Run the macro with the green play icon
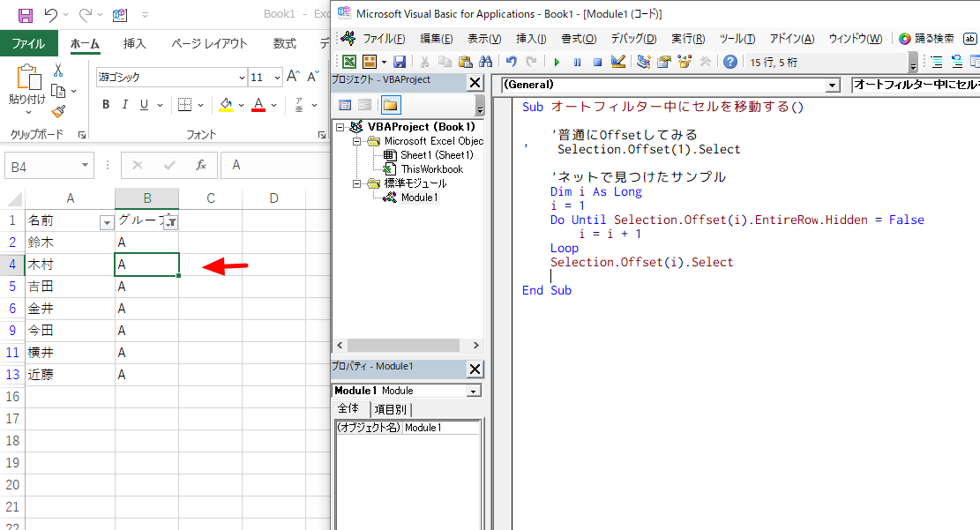The image size is (980, 530). pyautogui.click(x=557, y=62)
